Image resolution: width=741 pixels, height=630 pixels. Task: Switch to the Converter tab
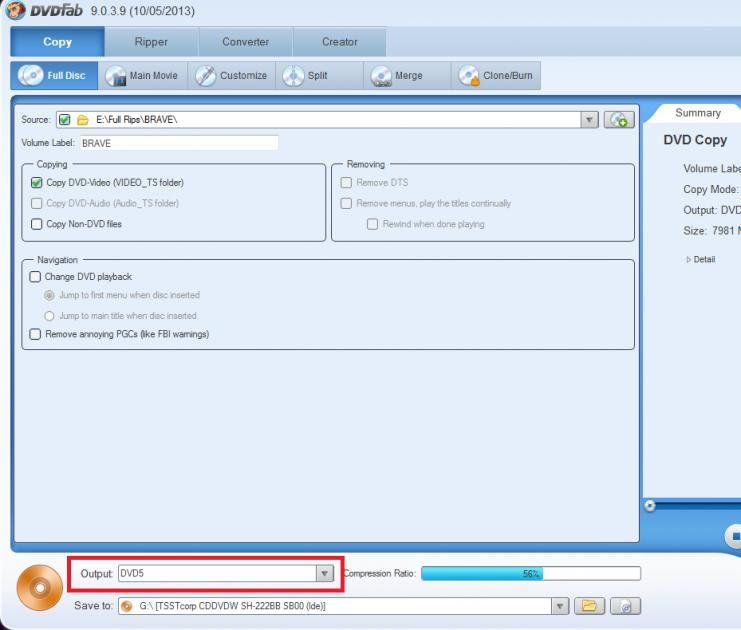[x=245, y=42]
